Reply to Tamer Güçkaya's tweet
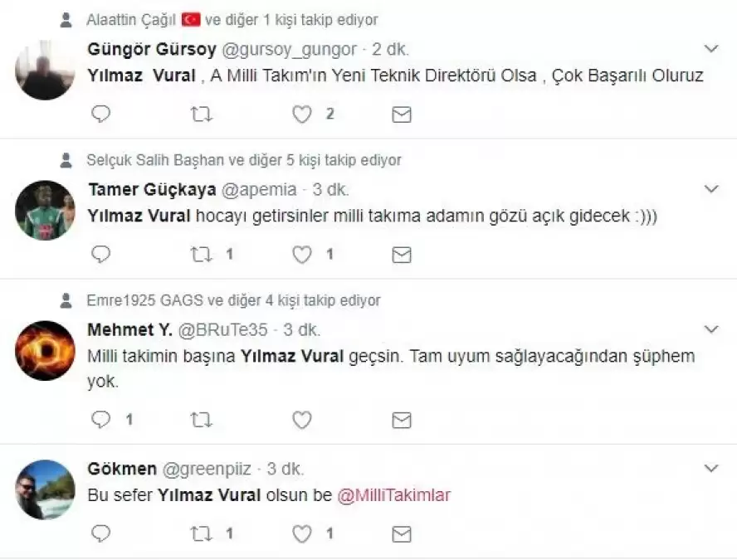 click(x=100, y=254)
